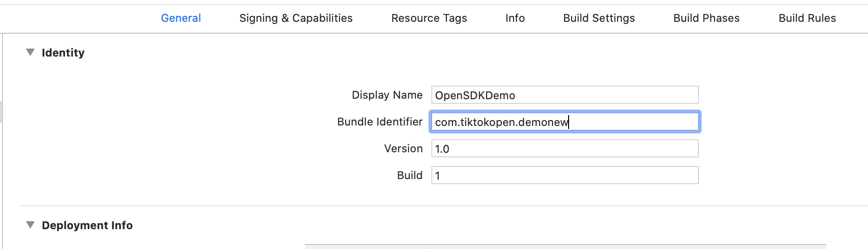Image resolution: width=868 pixels, height=249 pixels.
Task: Click the Build label text
Action: click(x=410, y=176)
